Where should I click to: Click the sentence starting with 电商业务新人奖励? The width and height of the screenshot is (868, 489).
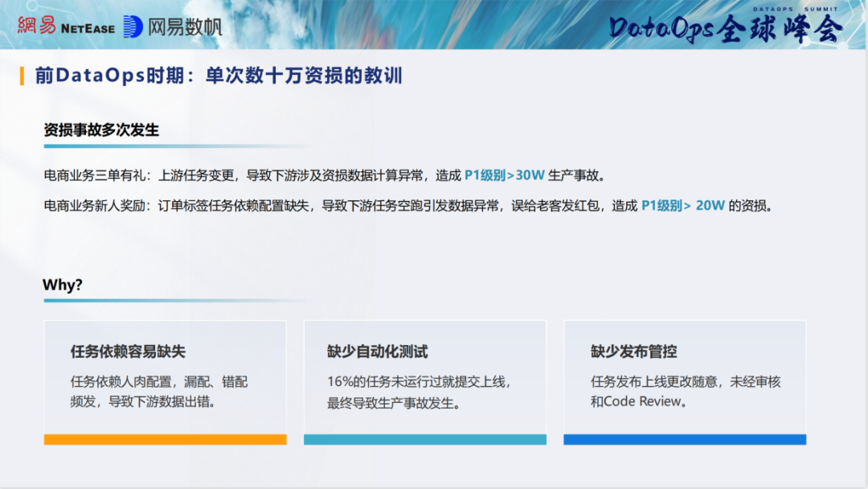[x=410, y=206]
